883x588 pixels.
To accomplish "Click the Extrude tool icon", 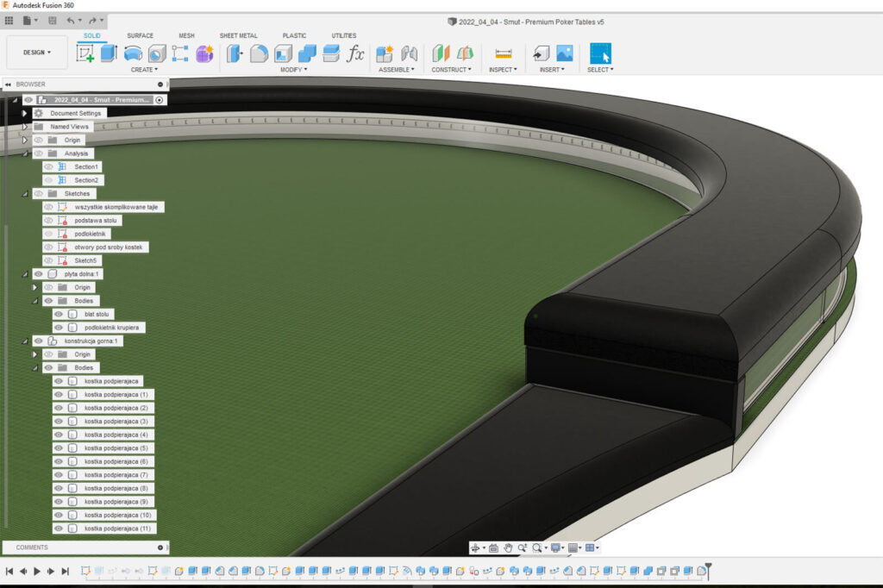I will click(x=109, y=53).
